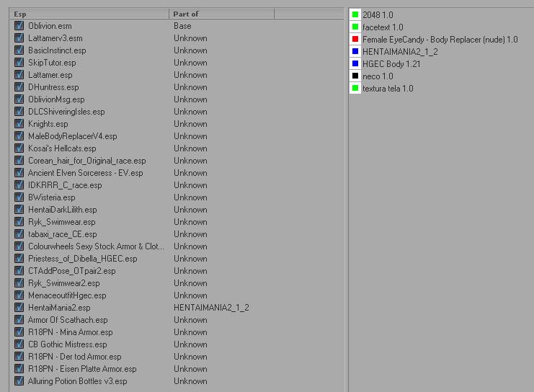The image size is (534, 392).
Task: Click the Base cell for Oblivion.esm
Action: point(182,26)
